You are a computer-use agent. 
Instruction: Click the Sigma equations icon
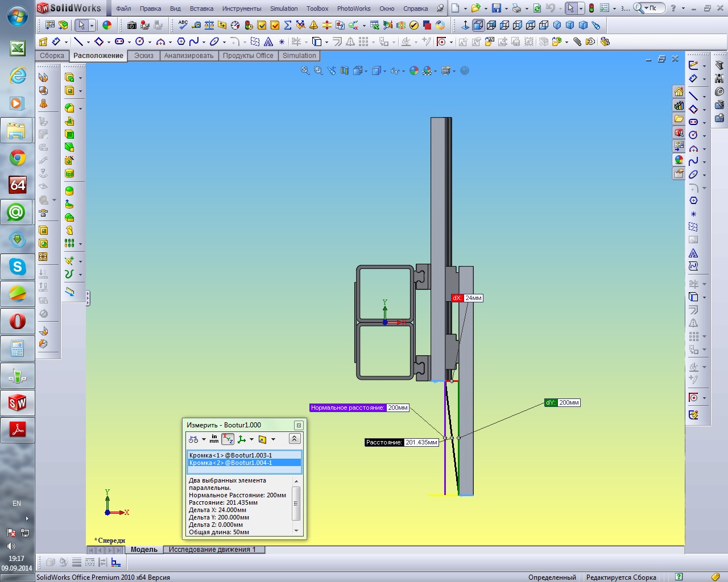point(288,25)
